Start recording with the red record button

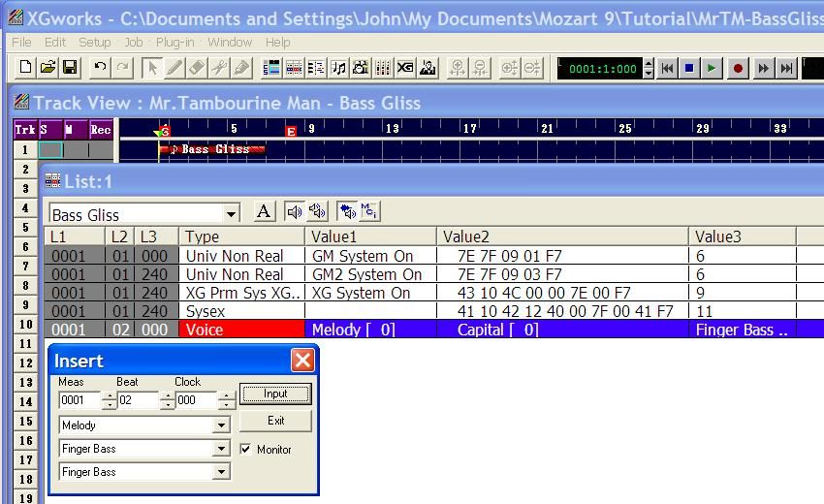tap(738, 68)
